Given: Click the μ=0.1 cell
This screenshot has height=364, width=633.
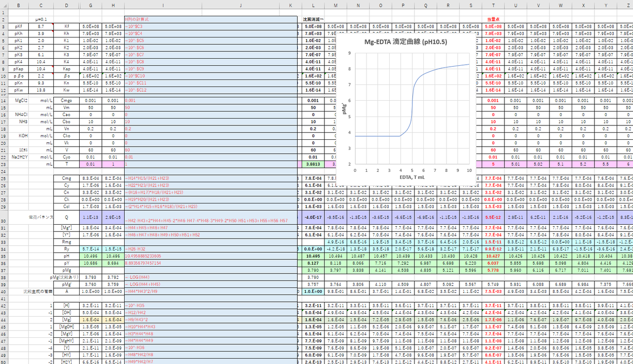Looking at the screenshot, I should [x=41, y=19].
